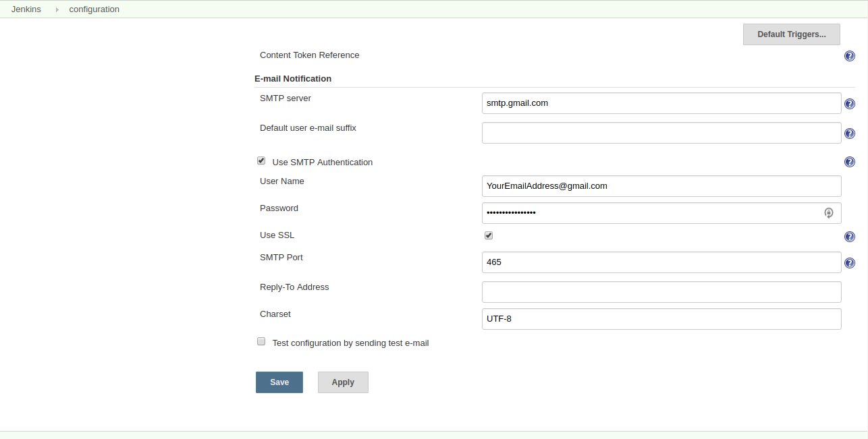Select the Charset input showing UTF-8
This screenshot has height=439, width=868.
tap(661, 318)
